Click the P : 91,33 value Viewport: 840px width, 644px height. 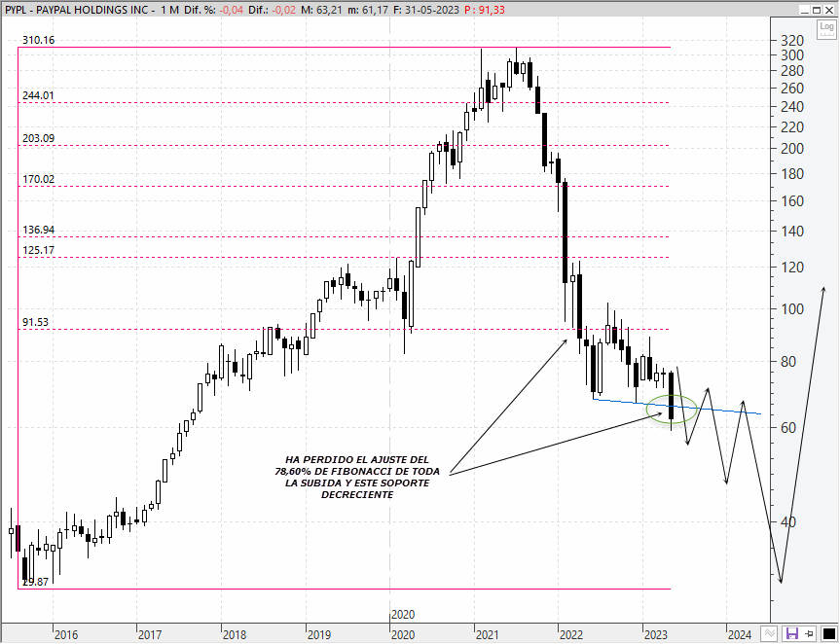tap(485, 10)
